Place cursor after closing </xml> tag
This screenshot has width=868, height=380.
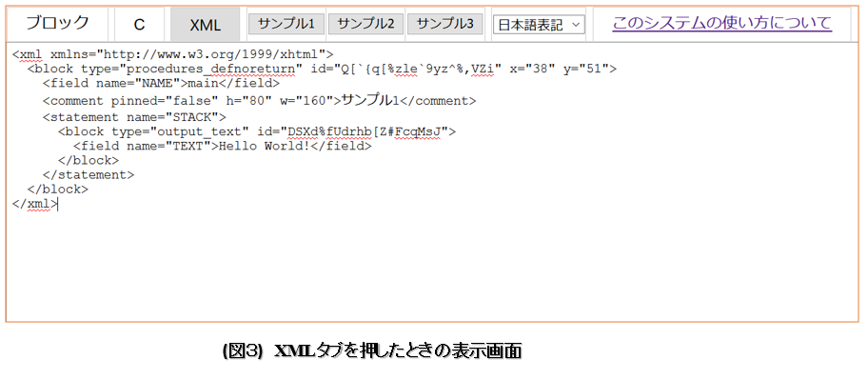coord(57,203)
